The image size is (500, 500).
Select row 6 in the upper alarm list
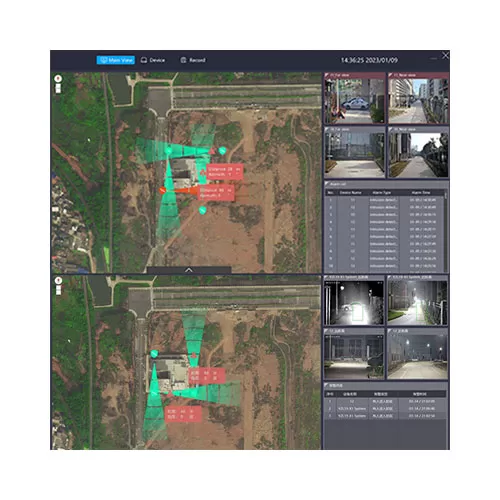point(385,237)
